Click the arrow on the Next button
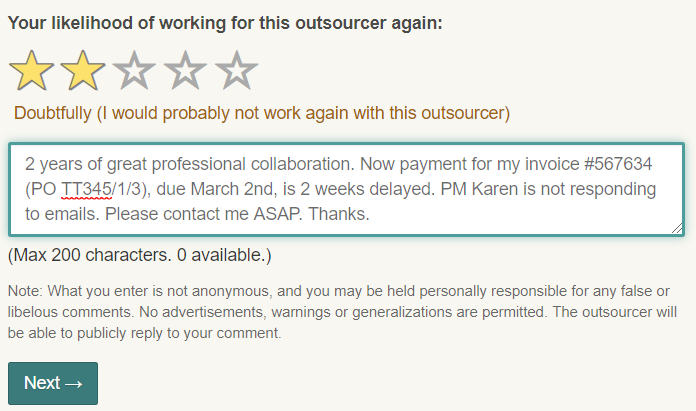The height and width of the screenshot is (411, 696). [x=73, y=383]
